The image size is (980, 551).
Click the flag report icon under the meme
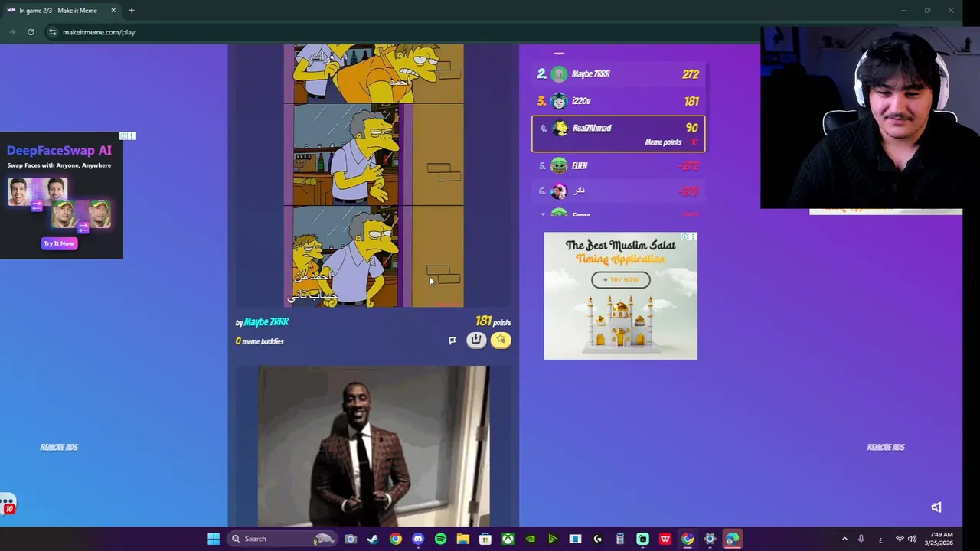452,341
